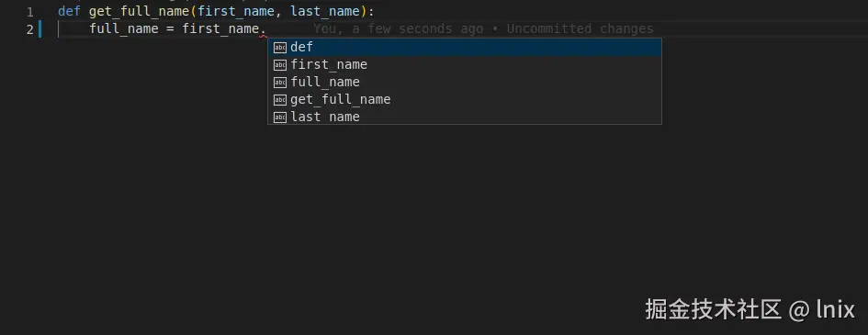This screenshot has height=335, width=868.
Task: Click the abc icon beside get_full_name
Action: 280,99
